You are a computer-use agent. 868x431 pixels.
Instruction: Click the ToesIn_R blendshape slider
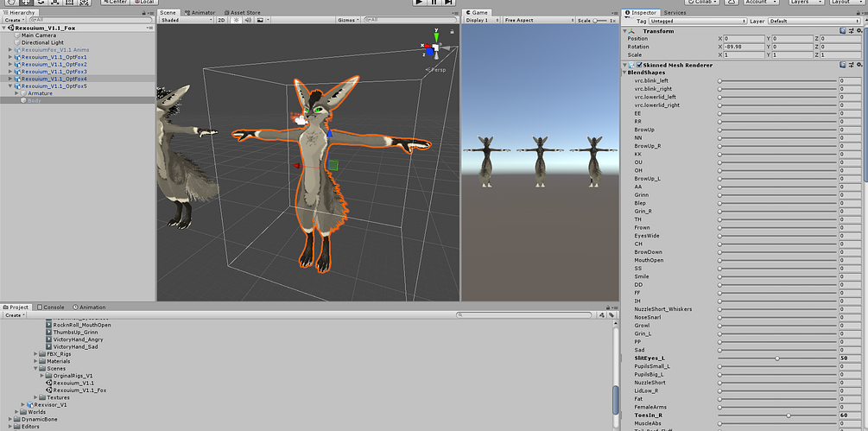[x=777, y=415]
